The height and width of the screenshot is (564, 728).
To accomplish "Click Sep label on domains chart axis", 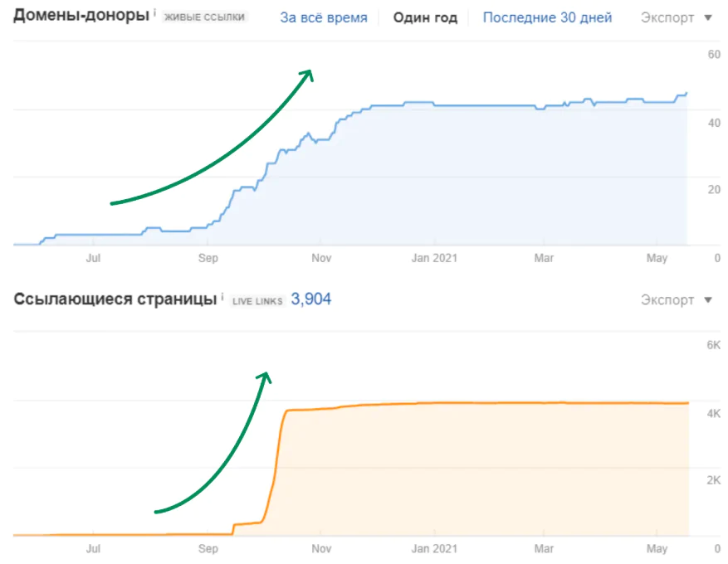I will (208, 258).
